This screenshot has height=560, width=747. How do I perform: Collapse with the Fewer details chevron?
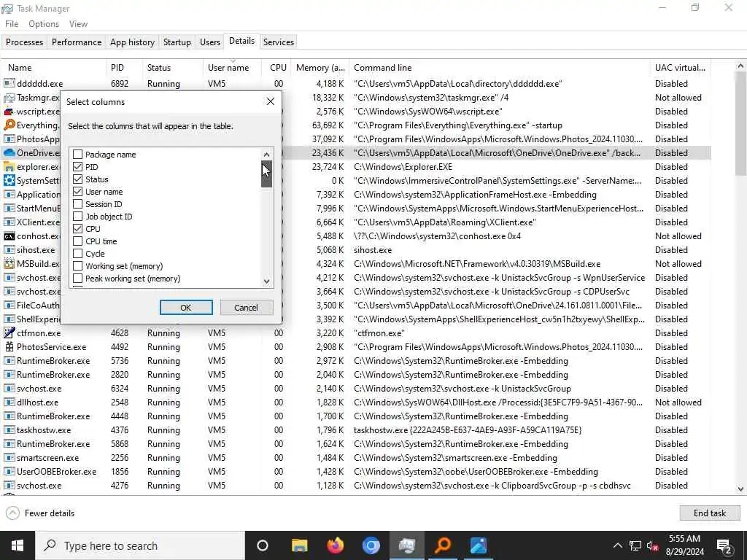coord(13,513)
